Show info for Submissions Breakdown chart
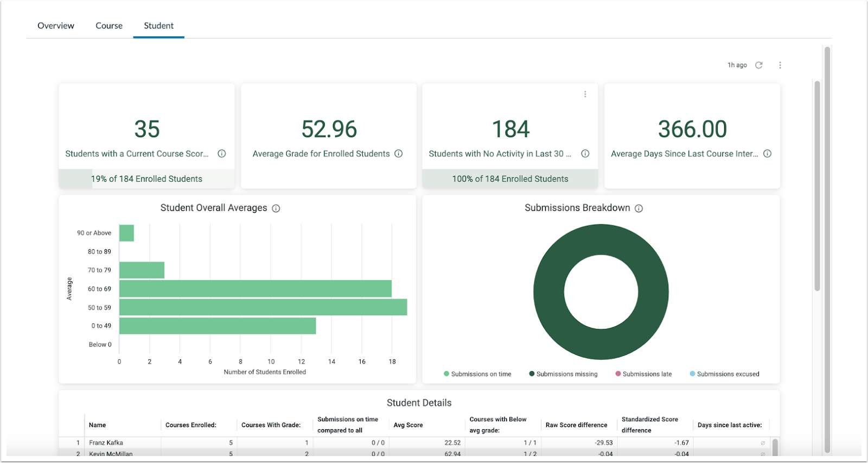This screenshot has width=868, height=463. pyautogui.click(x=639, y=208)
